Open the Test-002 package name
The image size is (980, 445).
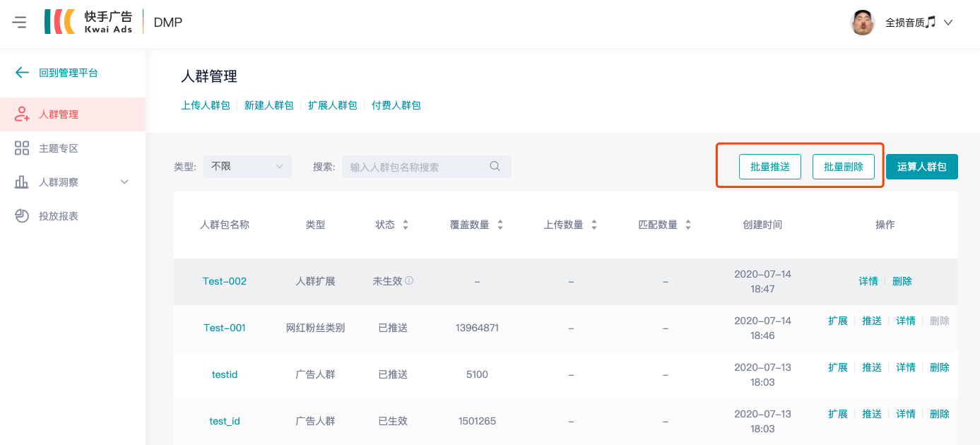[x=225, y=281]
